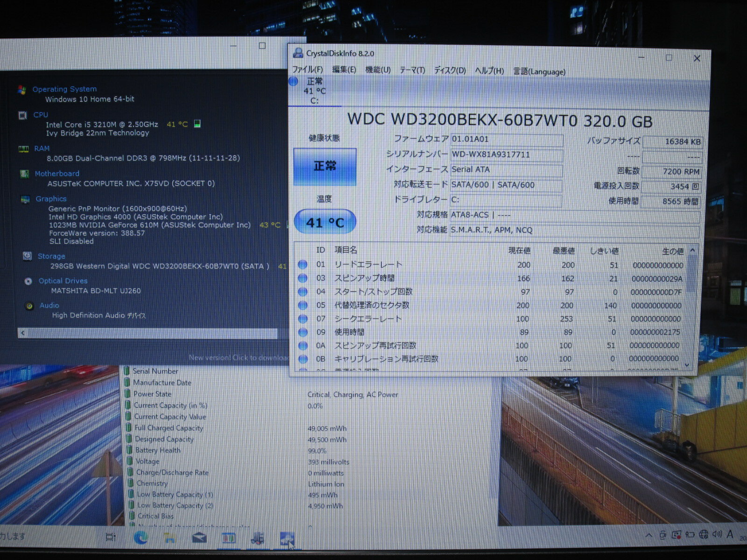Image resolution: width=747 pixels, height=560 pixels.
Task: Click the green CPU temperature indicator icon
Action: pos(197,124)
